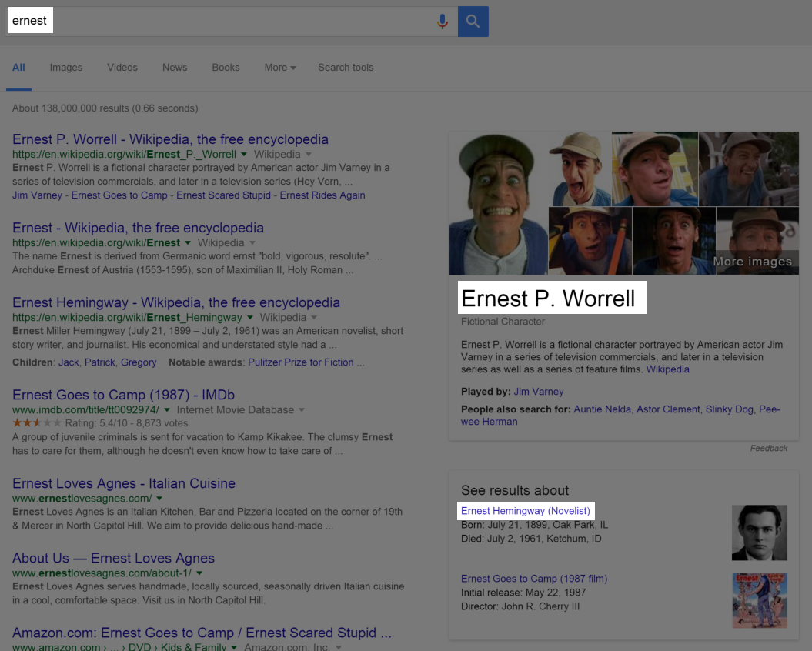This screenshot has height=651, width=812.
Task: Open 'About Us — Ernest Loves Agnes' result
Action: tap(113, 559)
